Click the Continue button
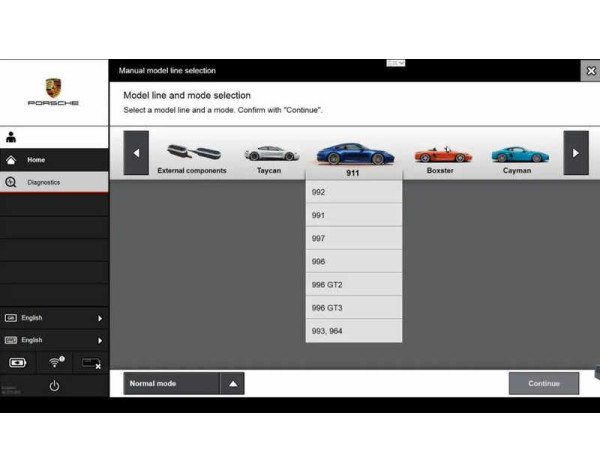 [x=544, y=383]
